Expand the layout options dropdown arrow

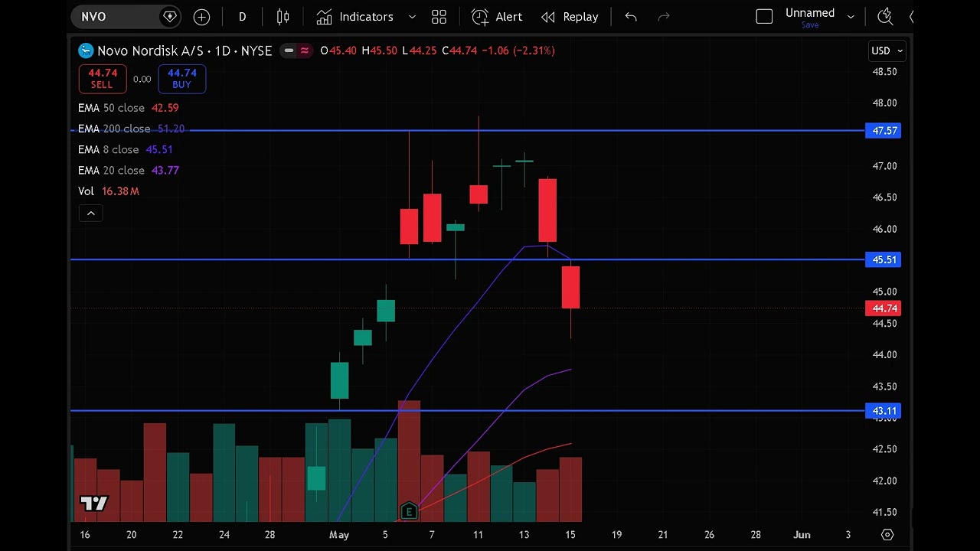pos(850,17)
